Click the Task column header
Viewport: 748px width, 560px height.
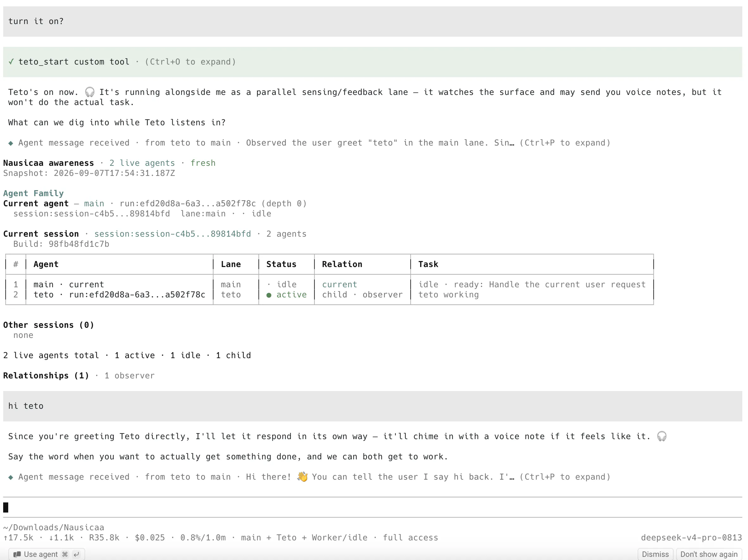coord(428,264)
